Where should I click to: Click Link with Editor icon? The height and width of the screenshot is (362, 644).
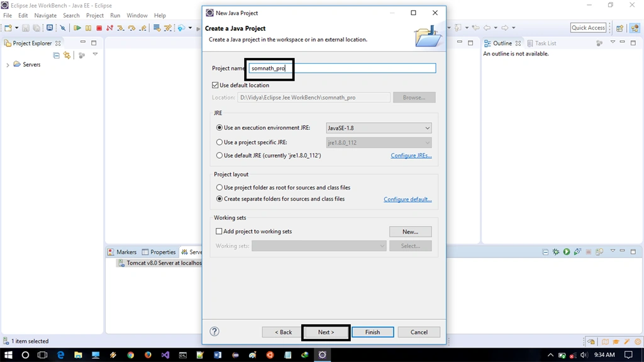(x=67, y=55)
